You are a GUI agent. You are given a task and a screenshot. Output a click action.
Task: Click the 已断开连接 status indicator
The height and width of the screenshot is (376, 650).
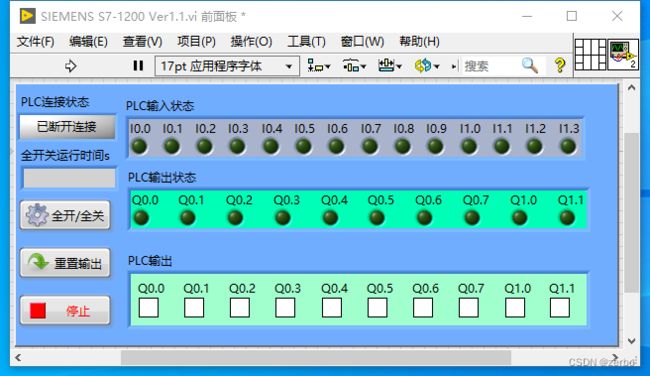67,126
